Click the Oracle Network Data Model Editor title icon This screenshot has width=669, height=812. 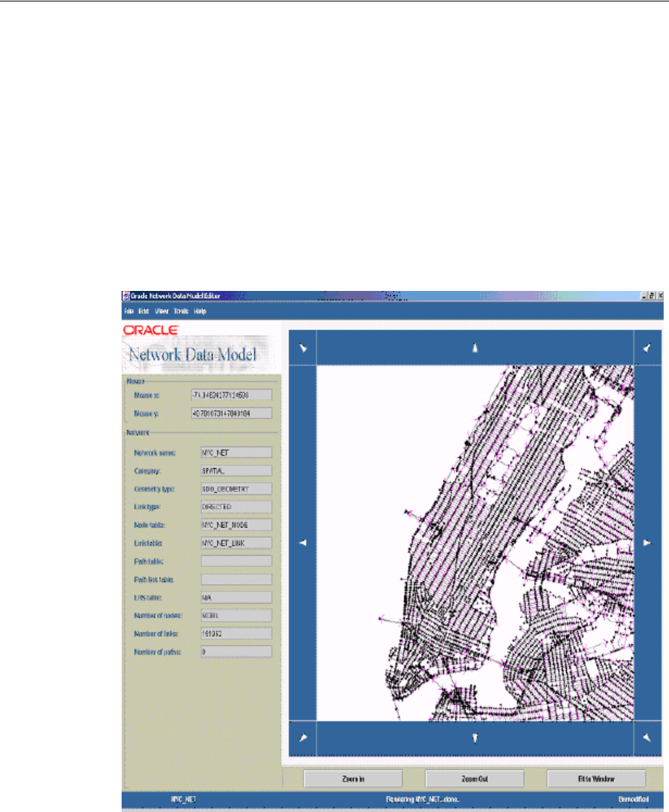126,296
